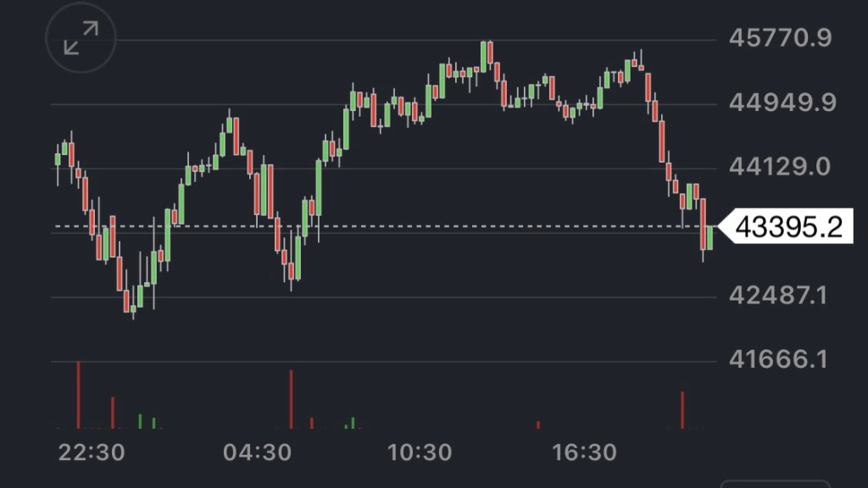Image resolution: width=868 pixels, height=488 pixels.
Task: Select the 16:30 time axis label
Action: point(585,452)
